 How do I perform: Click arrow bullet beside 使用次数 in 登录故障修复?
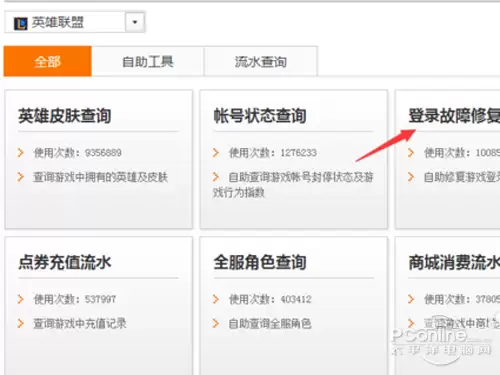pos(411,153)
